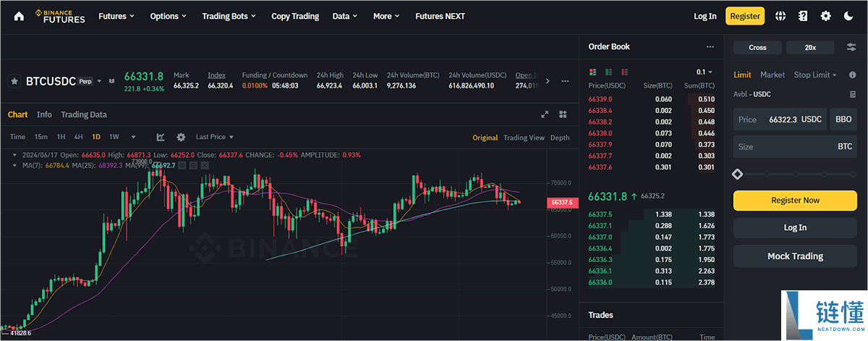
Task: Open Copy Trading from the top menu
Action: pyautogui.click(x=295, y=16)
